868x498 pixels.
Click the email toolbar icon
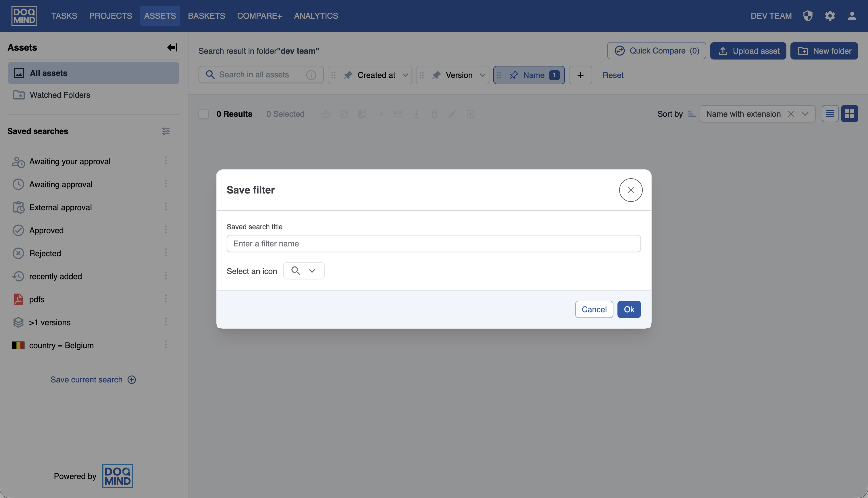click(x=398, y=114)
